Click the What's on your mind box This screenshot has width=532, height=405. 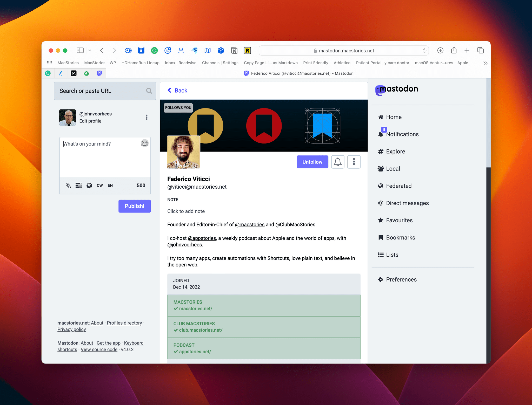point(105,157)
